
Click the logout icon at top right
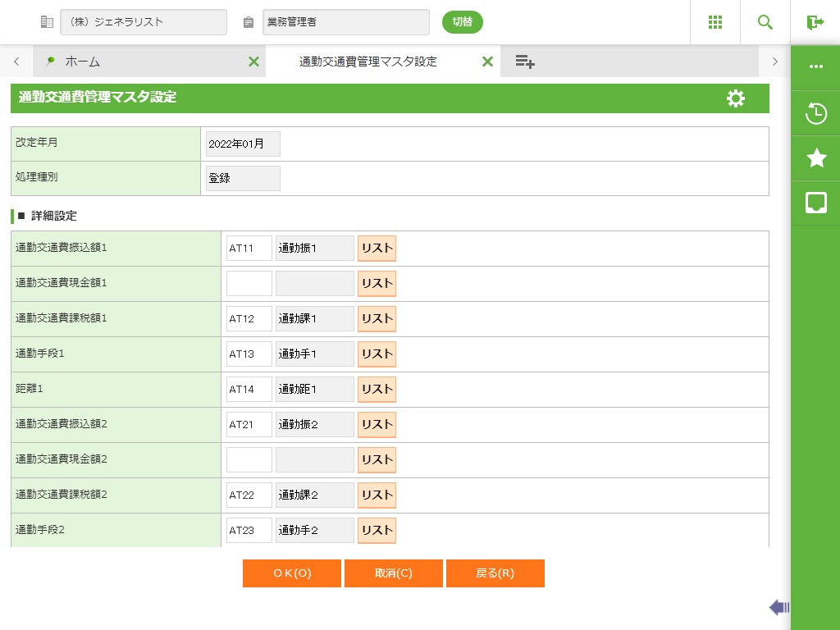815,22
